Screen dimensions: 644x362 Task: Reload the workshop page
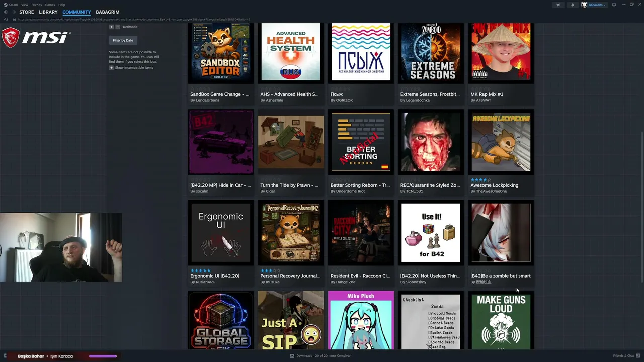tap(6, 19)
